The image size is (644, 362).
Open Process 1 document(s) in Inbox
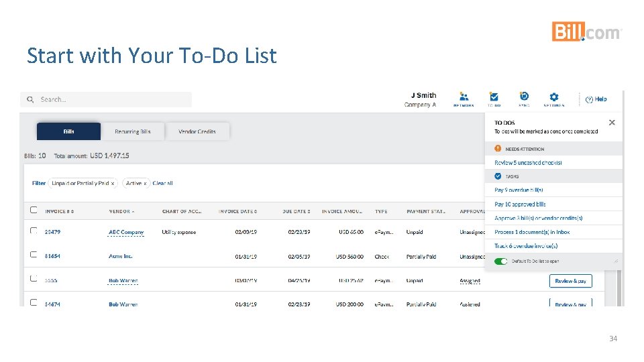[x=532, y=232]
